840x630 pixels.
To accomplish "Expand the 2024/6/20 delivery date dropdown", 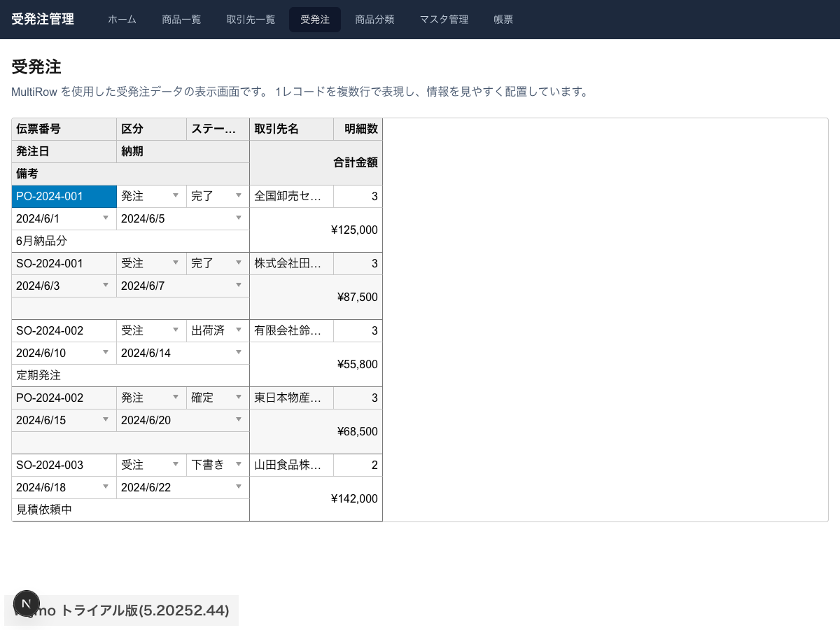I will pyautogui.click(x=239, y=420).
